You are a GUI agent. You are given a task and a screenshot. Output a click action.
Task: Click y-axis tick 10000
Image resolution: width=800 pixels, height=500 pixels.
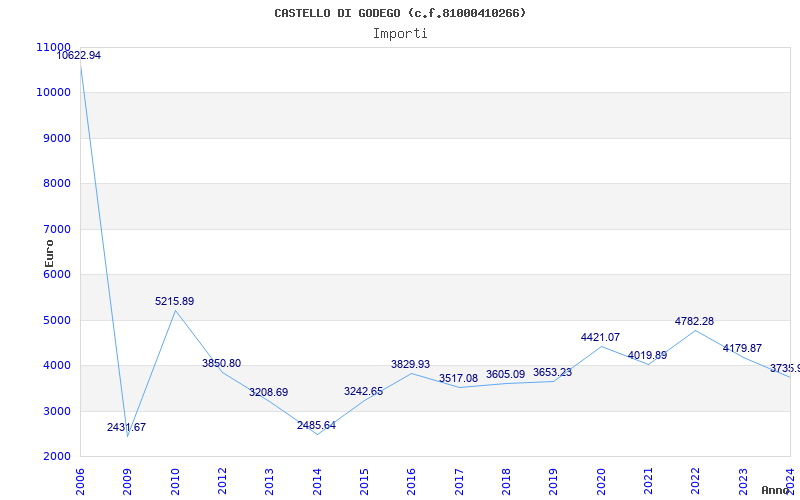(54, 93)
